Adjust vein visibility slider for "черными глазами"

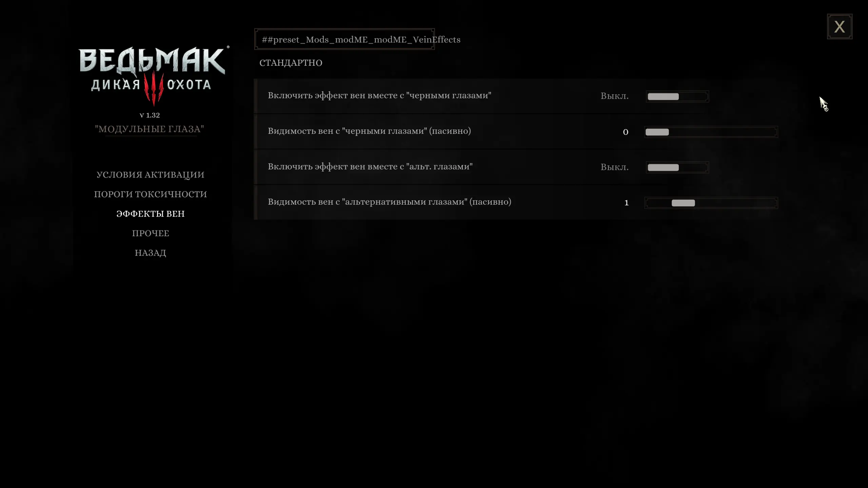coord(711,132)
